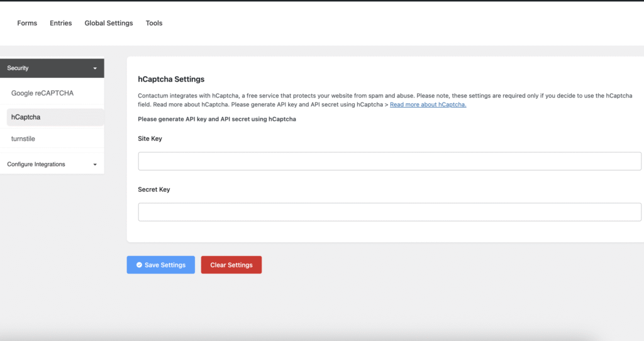Focus the Site Key input field
644x341 pixels.
point(389,161)
